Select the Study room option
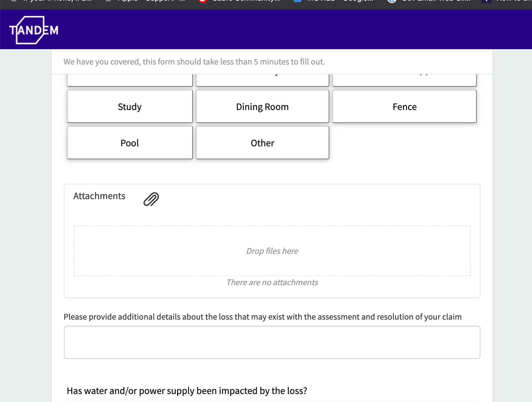This screenshot has width=532, height=402. [129, 106]
